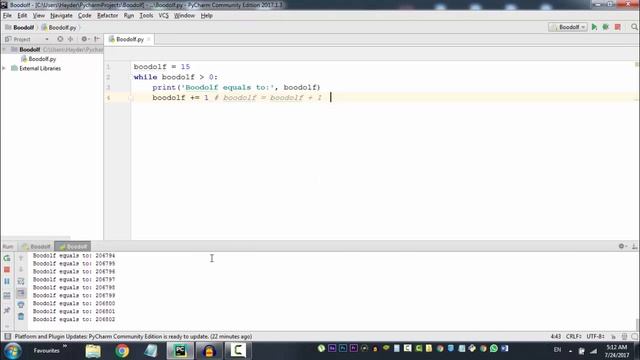Switch to the first Boodolf run tab
Viewport: 640px width, 360px height.
(36, 247)
